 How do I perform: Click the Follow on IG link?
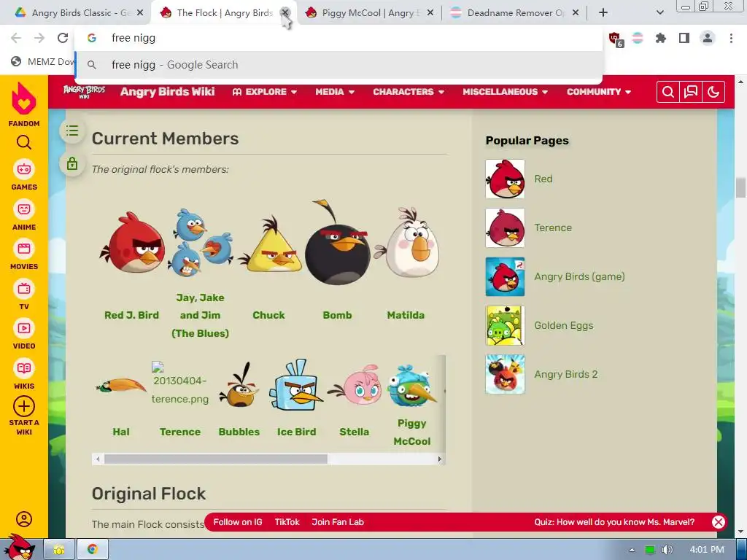238,522
